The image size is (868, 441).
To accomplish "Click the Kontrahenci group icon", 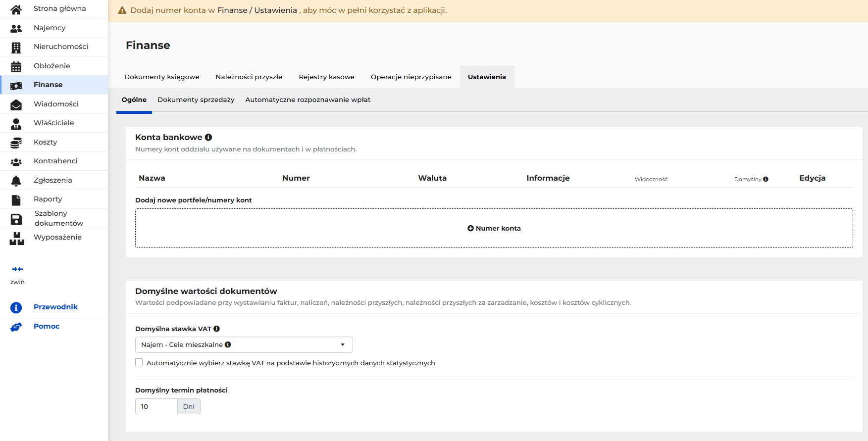I will click(x=16, y=162).
